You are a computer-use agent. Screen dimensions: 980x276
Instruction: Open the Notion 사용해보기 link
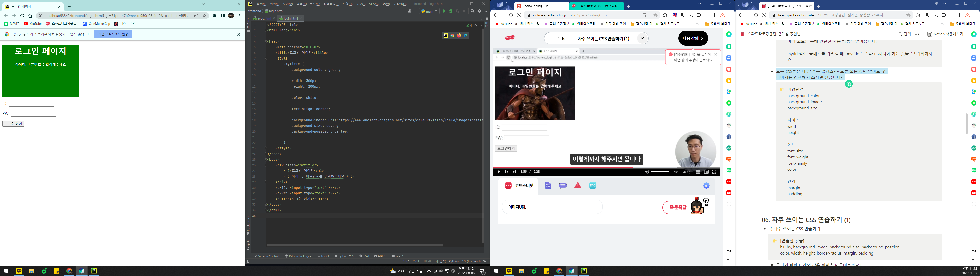click(945, 34)
